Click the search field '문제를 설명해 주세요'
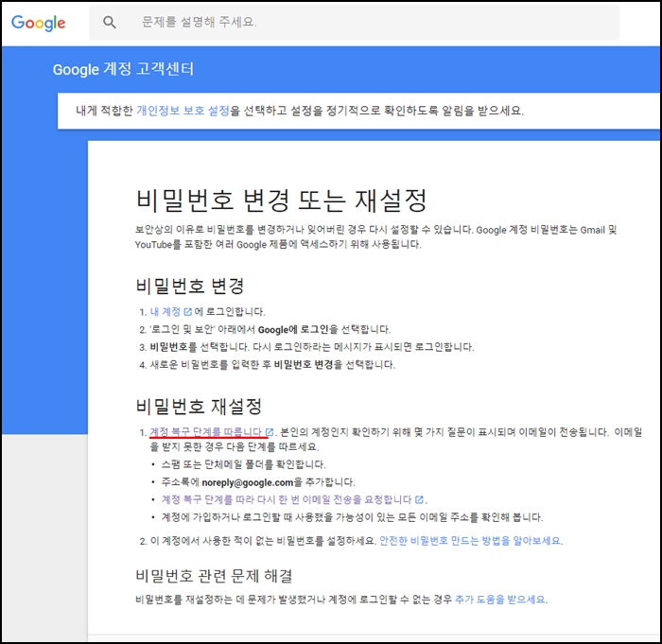The image size is (662, 644). click(x=355, y=22)
